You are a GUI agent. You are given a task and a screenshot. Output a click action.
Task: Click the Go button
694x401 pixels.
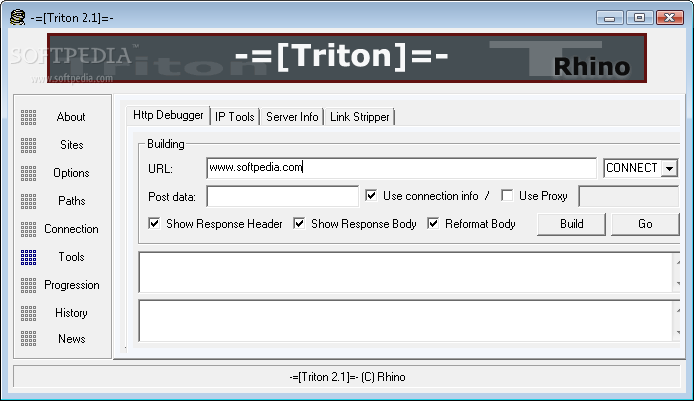[645, 224]
